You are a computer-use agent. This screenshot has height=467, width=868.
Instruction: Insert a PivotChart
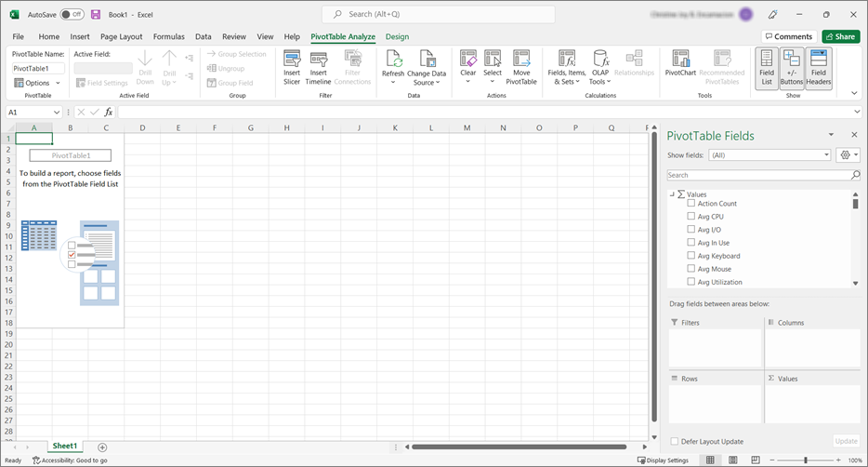(x=680, y=62)
